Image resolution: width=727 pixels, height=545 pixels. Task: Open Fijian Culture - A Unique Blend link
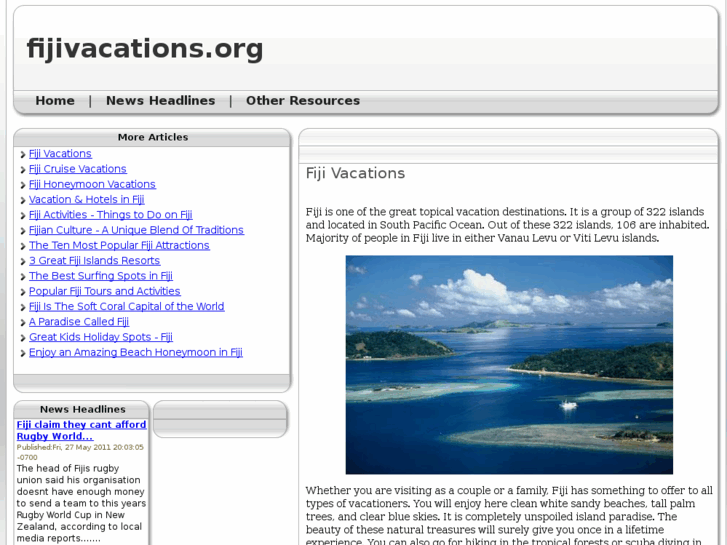136,230
